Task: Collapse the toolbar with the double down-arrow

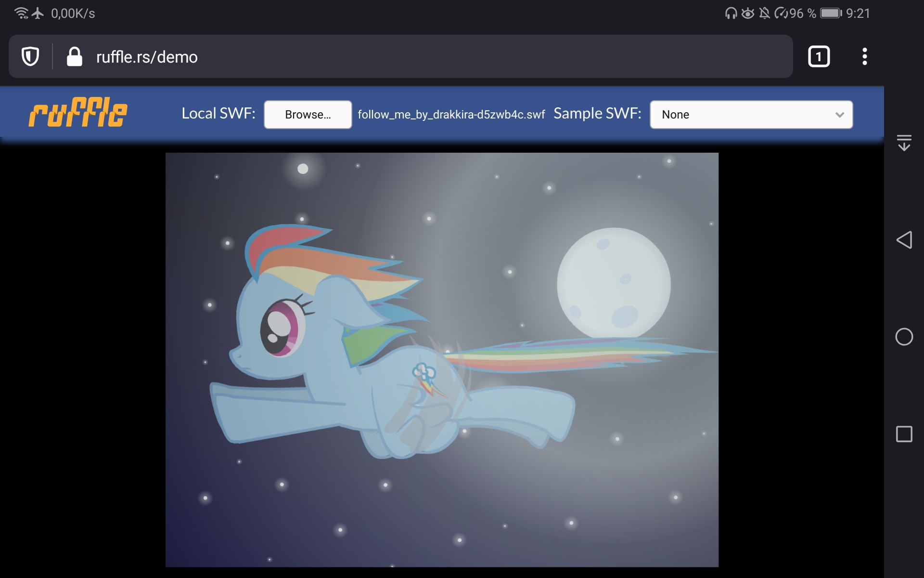Action: pyautogui.click(x=905, y=143)
